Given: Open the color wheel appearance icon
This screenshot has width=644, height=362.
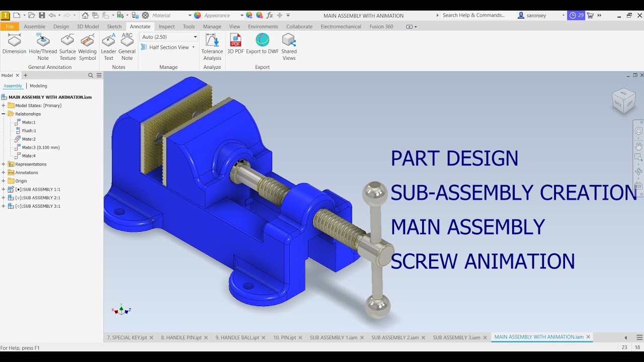Looking at the screenshot, I should pyautogui.click(x=198, y=16).
